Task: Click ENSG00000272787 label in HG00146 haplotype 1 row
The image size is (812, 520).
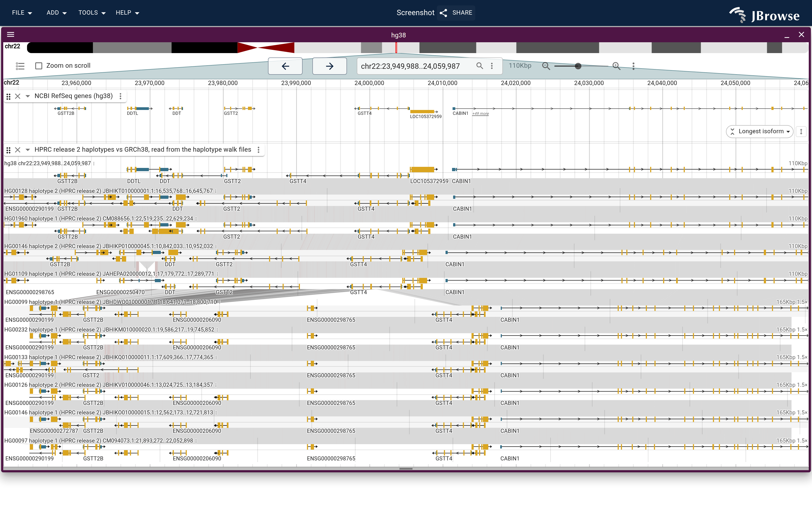Action: tap(54, 431)
